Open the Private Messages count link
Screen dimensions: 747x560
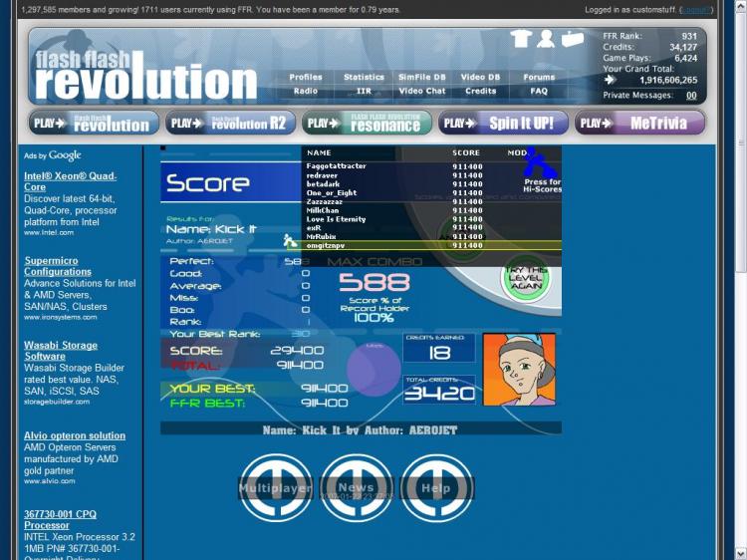(691, 96)
